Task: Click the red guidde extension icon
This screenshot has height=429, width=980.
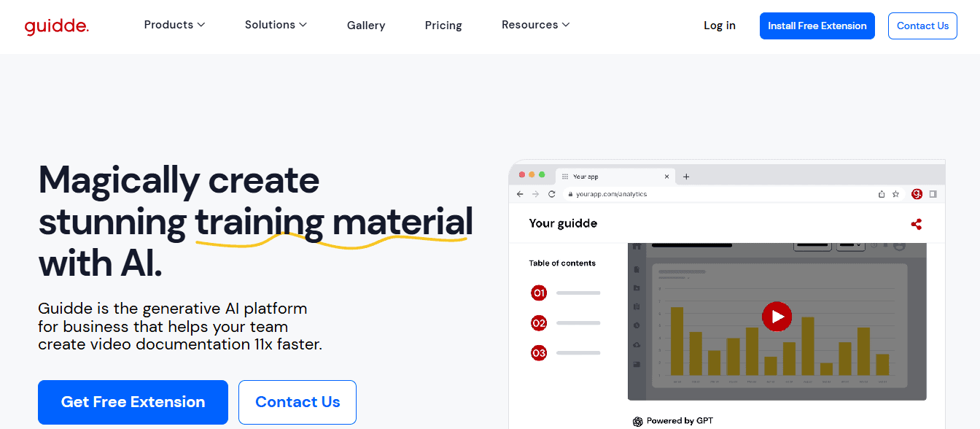Action: pos(917,194)
